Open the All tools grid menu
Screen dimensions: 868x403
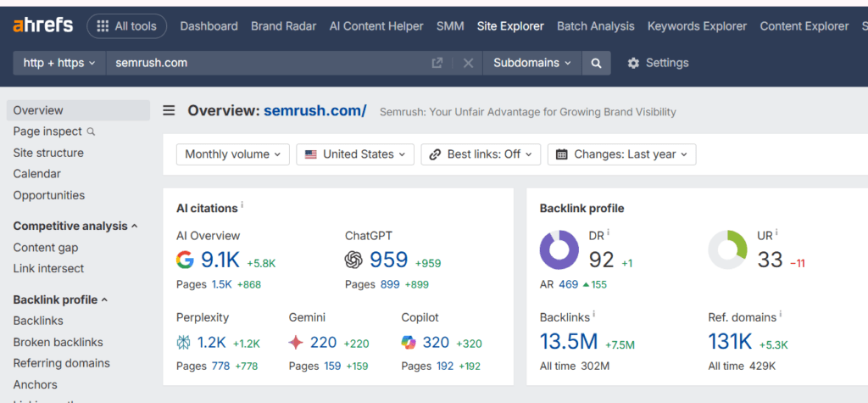point(127,26)
